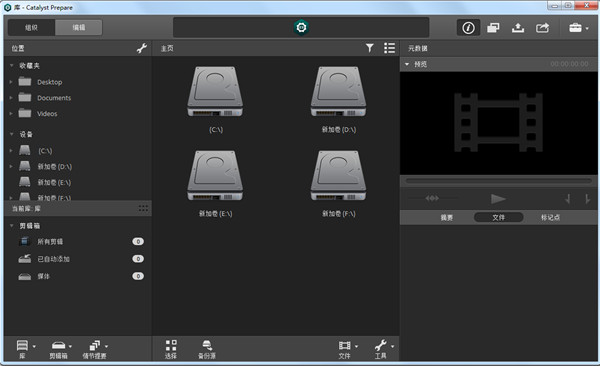The width and height of the screenshot is (600, 366).
Task: Click the 元数据 panel header
Action: (417, 48)
